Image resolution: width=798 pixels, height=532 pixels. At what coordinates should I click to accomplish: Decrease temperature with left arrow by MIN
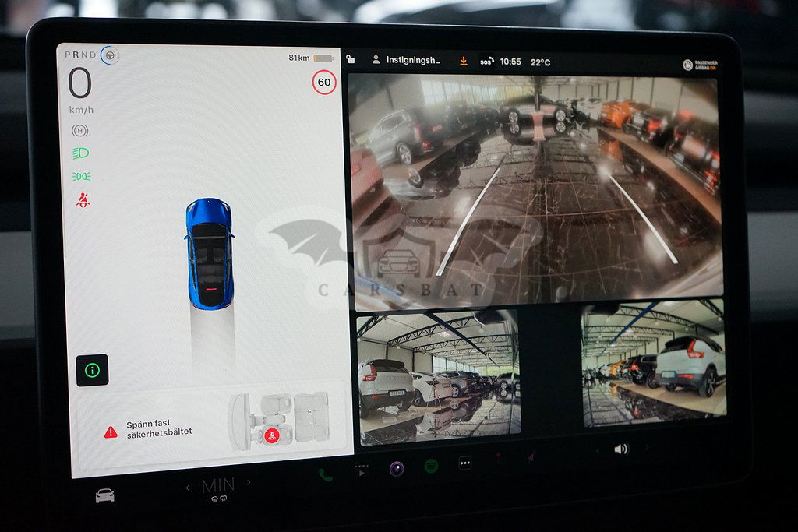(188, 488)
